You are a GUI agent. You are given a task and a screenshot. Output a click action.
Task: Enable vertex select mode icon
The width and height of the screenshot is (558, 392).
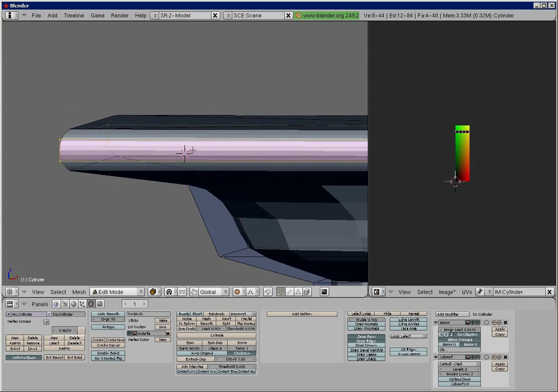[x=280, y=292]
